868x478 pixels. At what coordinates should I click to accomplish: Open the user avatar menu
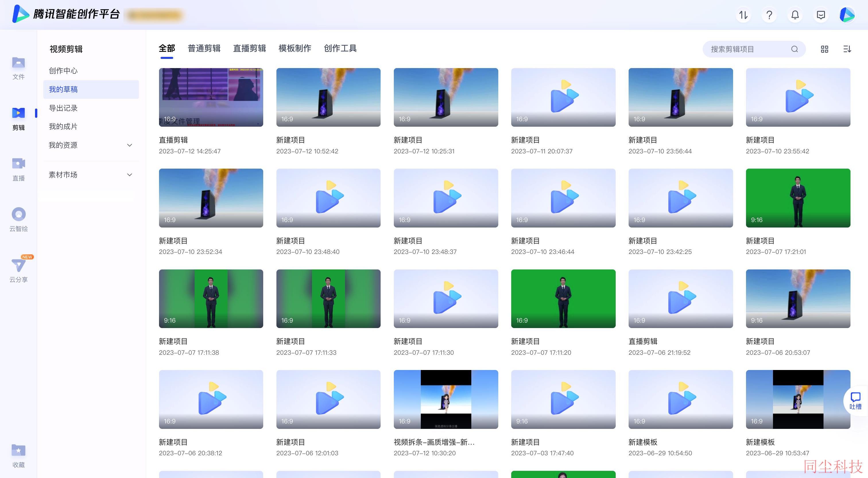tap(847, 15)
